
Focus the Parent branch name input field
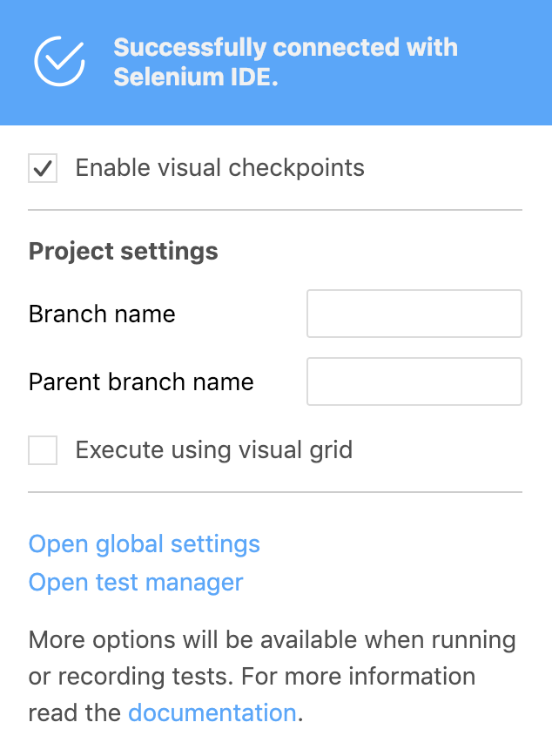point(414,381)
